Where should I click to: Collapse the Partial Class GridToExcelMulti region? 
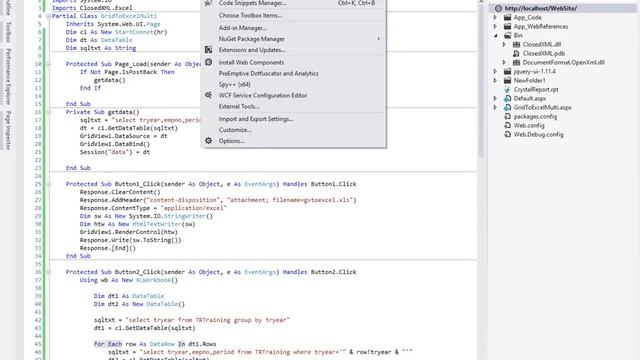pyautogui.click(x=48, y=16)
